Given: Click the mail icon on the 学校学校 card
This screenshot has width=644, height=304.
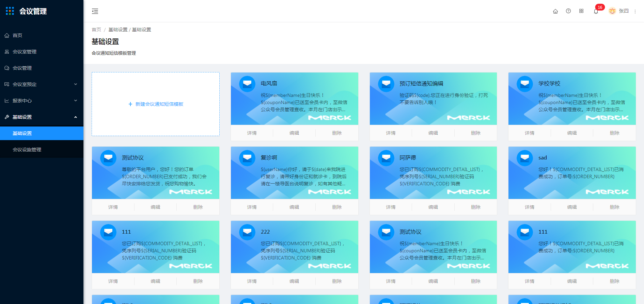Looking at the screenshot, I should point(525,84).
